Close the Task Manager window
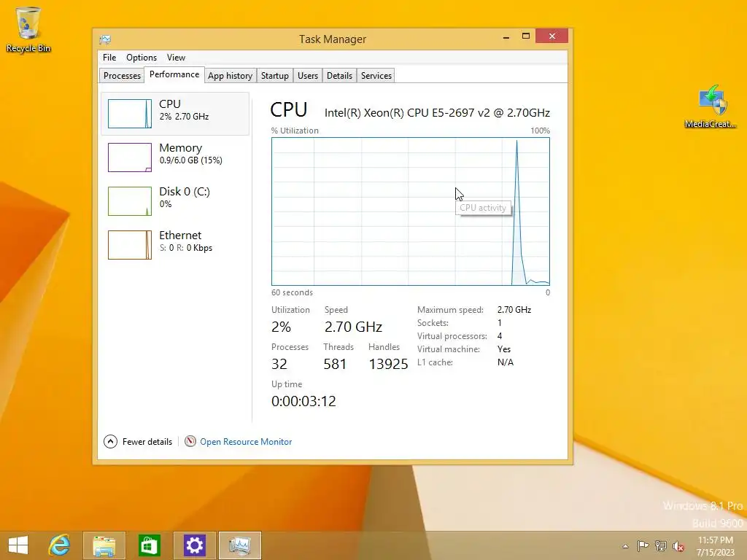The height and width of the screenshot is (560, 747). point(551,36)
